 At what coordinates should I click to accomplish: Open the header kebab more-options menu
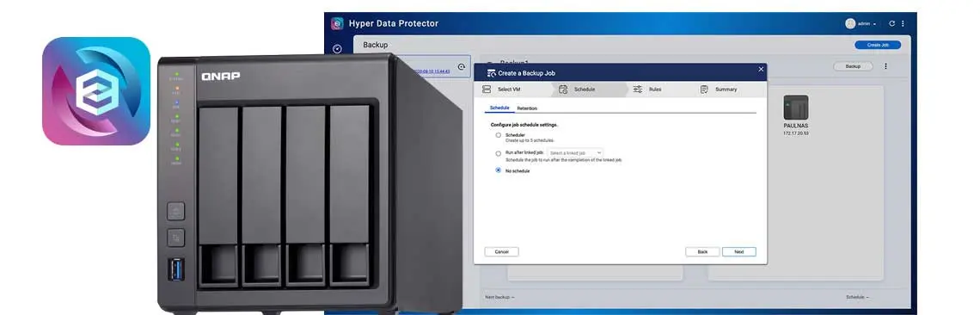point(903,24)
